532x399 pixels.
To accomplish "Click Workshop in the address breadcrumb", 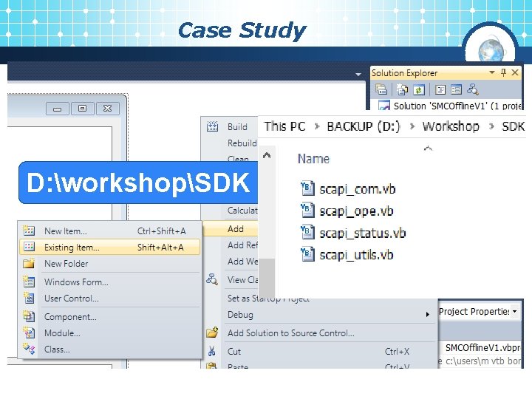I will [451, 126].
